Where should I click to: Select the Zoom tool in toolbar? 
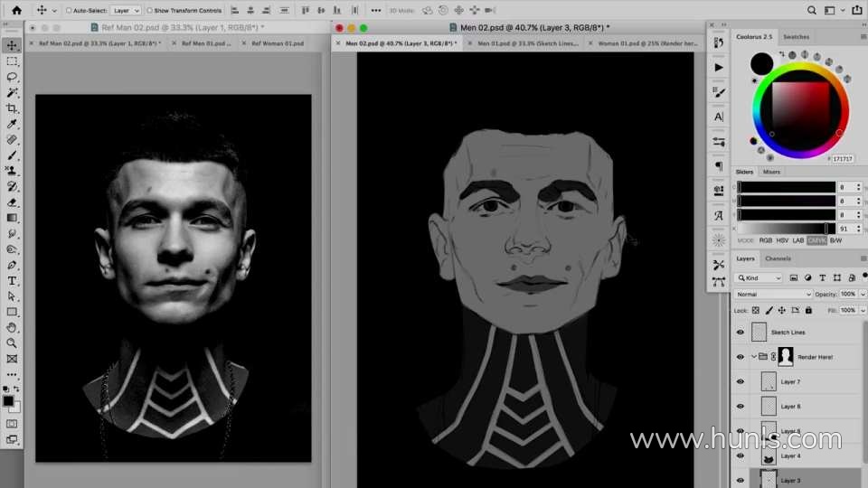click(x=13, y=343)
